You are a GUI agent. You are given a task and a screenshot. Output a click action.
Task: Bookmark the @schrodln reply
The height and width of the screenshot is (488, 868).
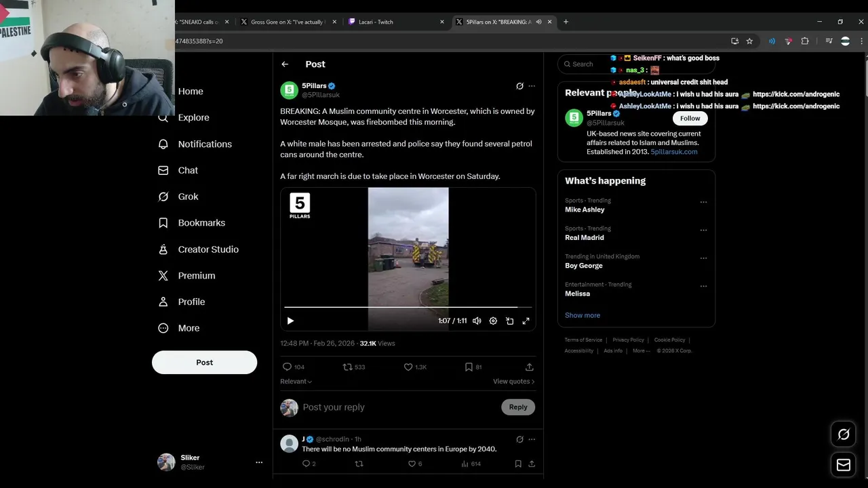tap(518, 464)
